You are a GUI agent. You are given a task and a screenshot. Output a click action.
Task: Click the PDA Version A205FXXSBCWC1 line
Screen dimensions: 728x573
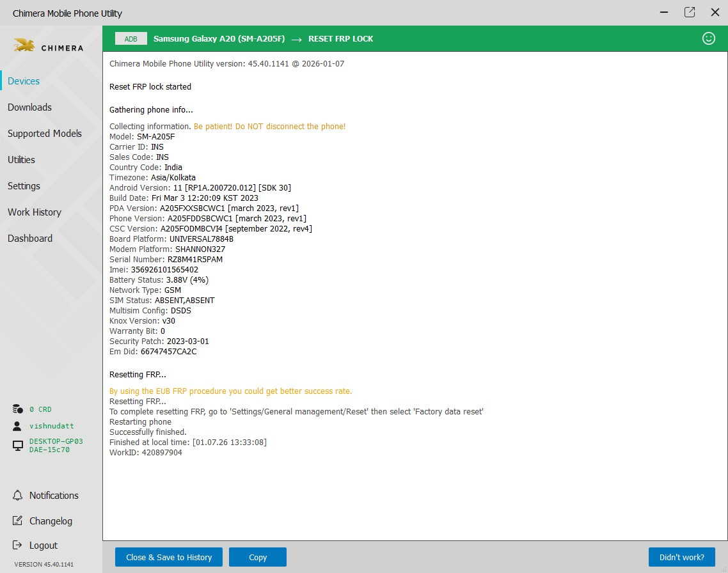[204, 208]
